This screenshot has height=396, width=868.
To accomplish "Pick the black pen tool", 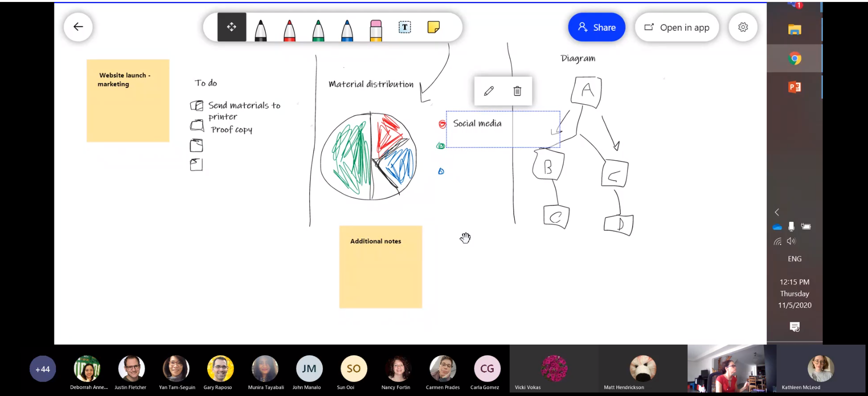I will (261, 30).
